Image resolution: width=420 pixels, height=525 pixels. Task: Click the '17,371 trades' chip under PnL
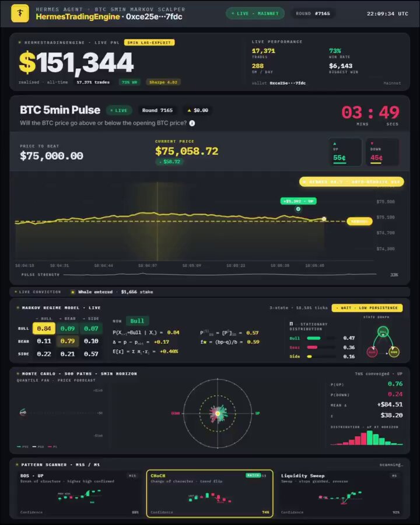click(93, 82)
